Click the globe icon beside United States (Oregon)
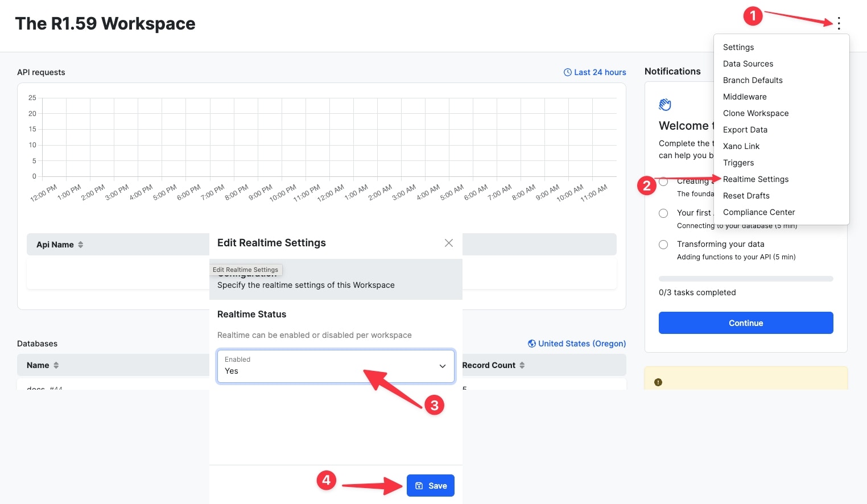867x504 pixels. [532, 344]
